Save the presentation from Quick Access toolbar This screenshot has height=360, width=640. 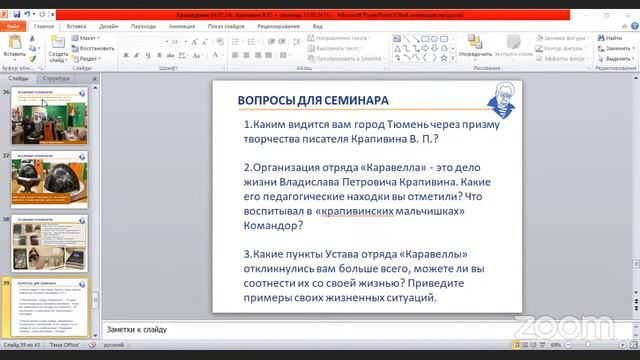pyautogui.click(x=16, y=14)
